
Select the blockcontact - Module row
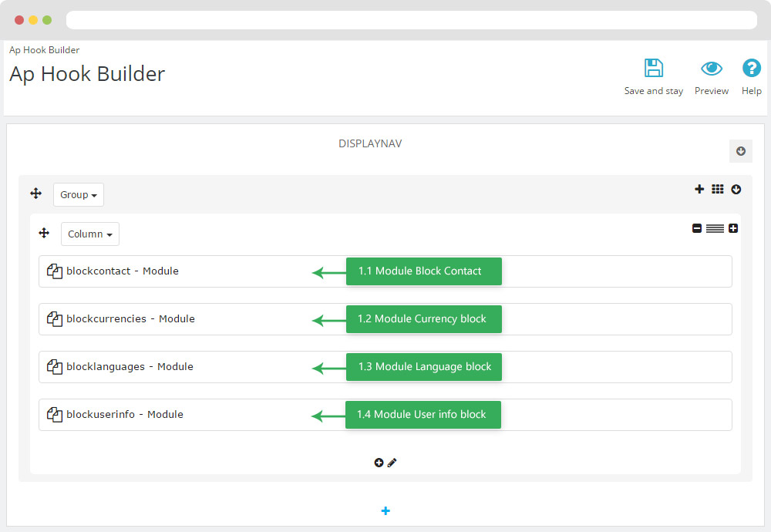(x=385, y=271)
